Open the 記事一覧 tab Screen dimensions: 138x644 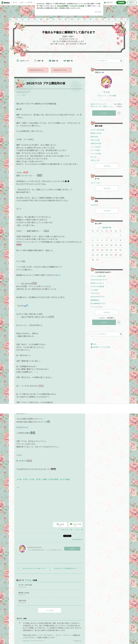(39, 61)
